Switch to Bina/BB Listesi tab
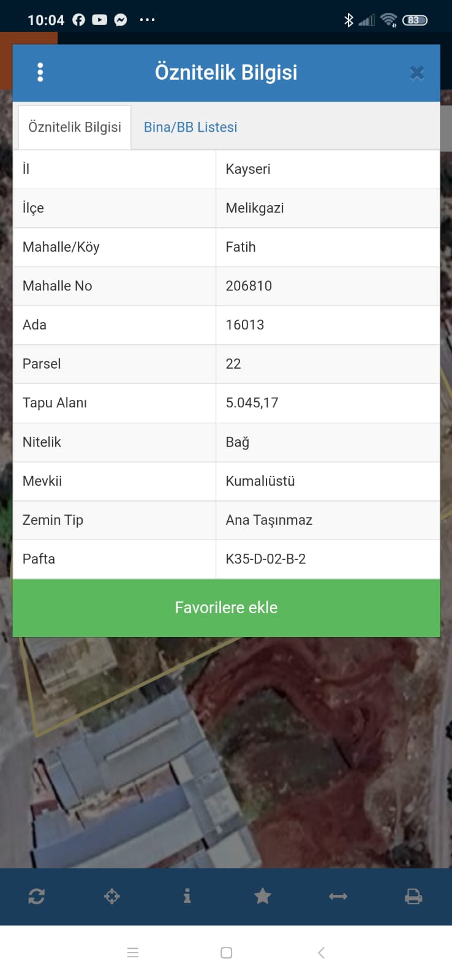This screenshot has height=980, width=452. tap(190, 127)
